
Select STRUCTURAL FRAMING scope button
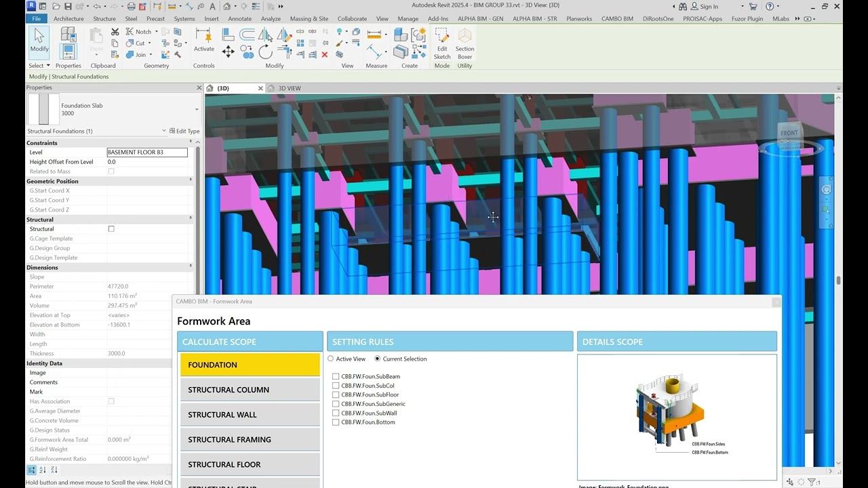pyautogui.click(x=250, y=439)
